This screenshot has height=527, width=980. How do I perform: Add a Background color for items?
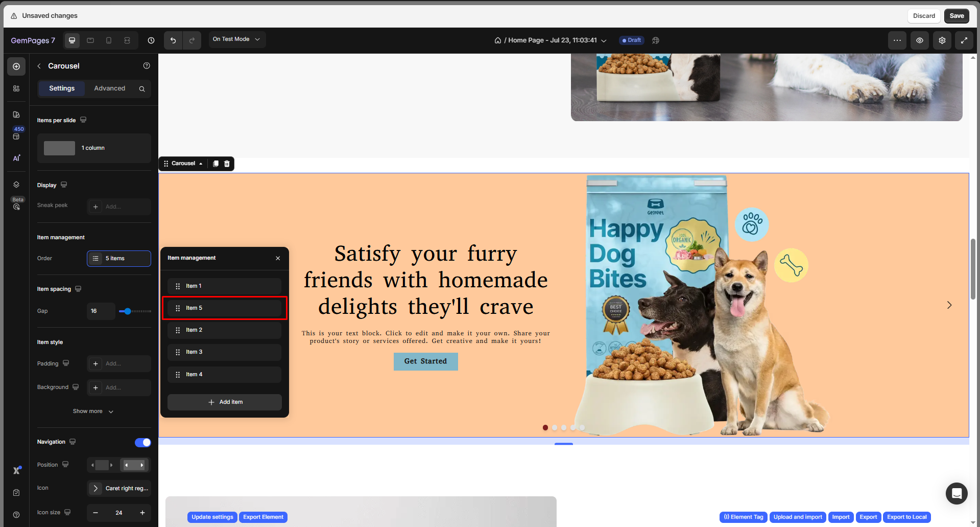119,388
